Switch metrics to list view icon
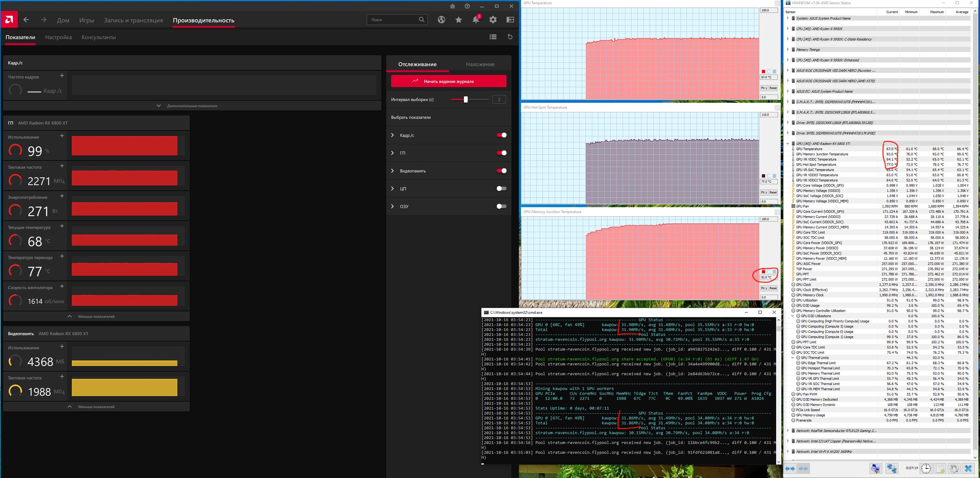Image resolution: width=980 pixels, height=478 pixels. (493, 37)
